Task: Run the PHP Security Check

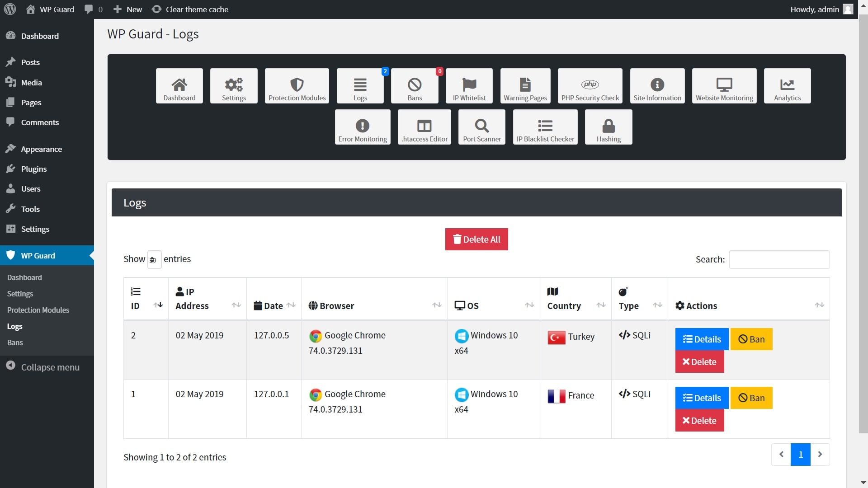Action: coord(590,86)
